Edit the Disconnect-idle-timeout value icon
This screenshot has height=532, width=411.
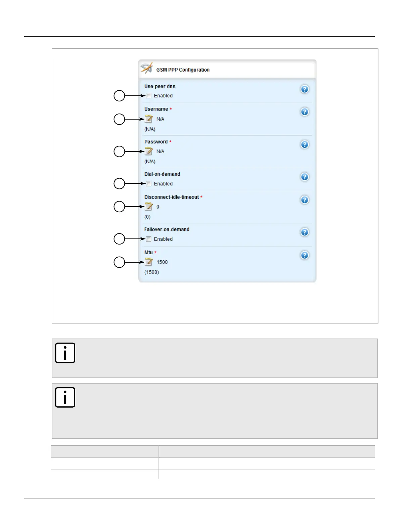pos(148,207)
